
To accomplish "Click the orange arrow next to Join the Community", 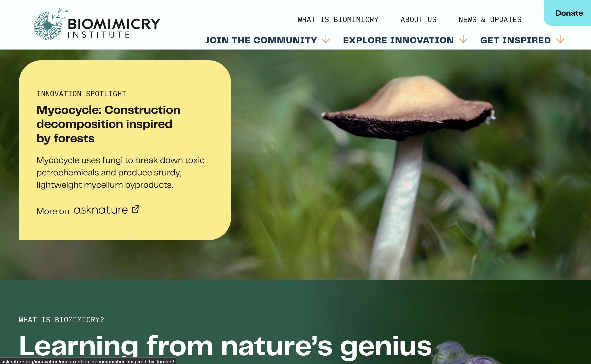I will [326, 39].
